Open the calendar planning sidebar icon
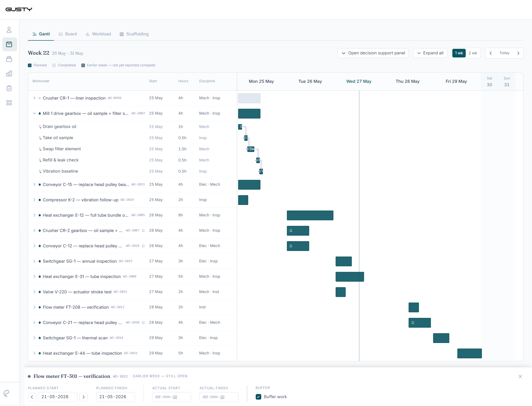 click(9, 44)
